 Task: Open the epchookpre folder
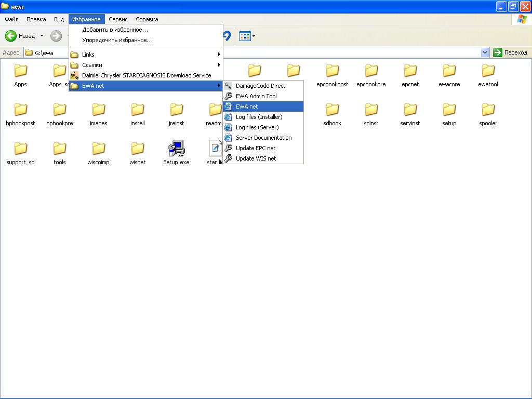(x=371, y=75)
